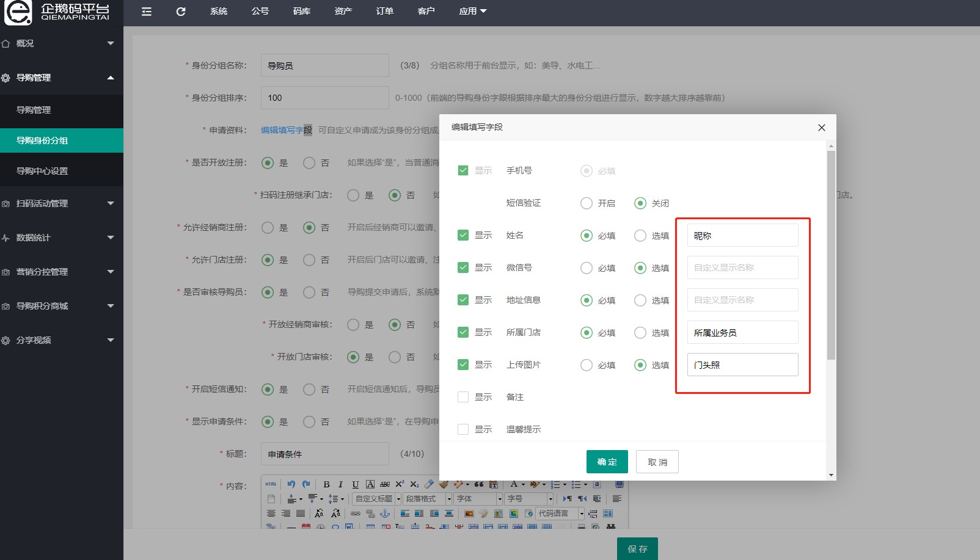The image size is (980, 560).
Task: Click the refresh icon in top bar
Action: 181,12
